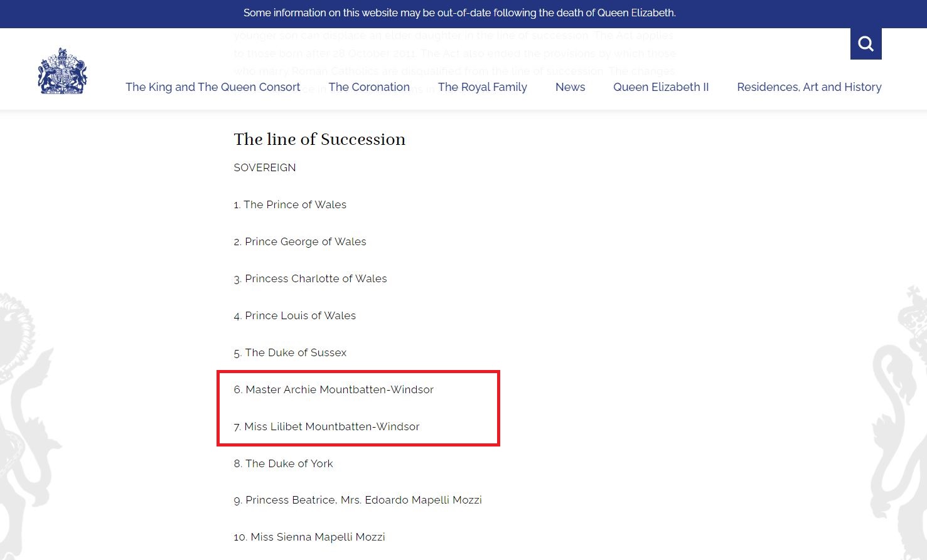
Task: Open the News navigation item
Action: pyautogui.click(x=570, y=87)
